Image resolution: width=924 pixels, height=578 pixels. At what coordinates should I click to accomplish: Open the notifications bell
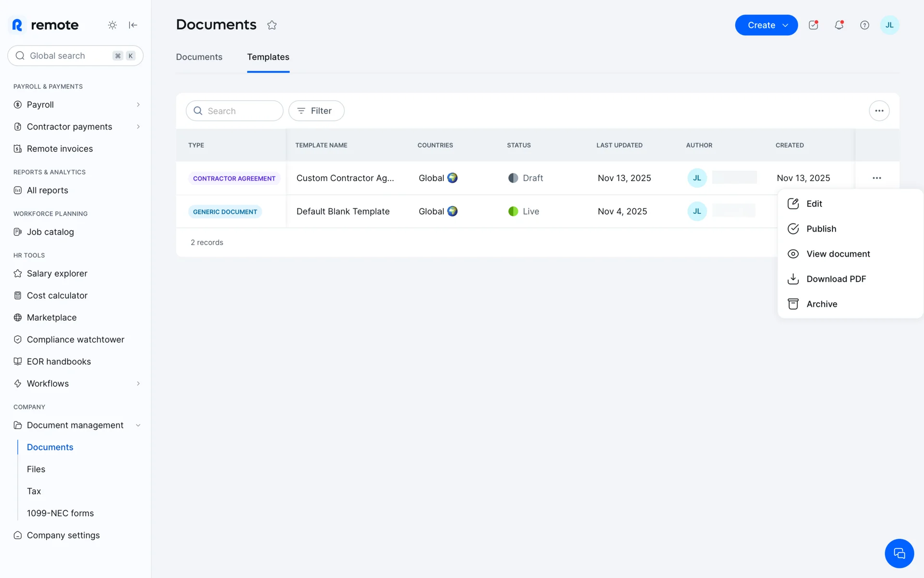click(x=839, y=25)
